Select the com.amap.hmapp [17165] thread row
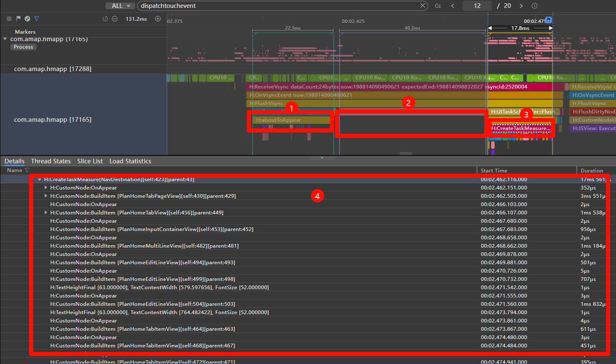The width and height of the screenshot is (616, 364). coord(83,120)
